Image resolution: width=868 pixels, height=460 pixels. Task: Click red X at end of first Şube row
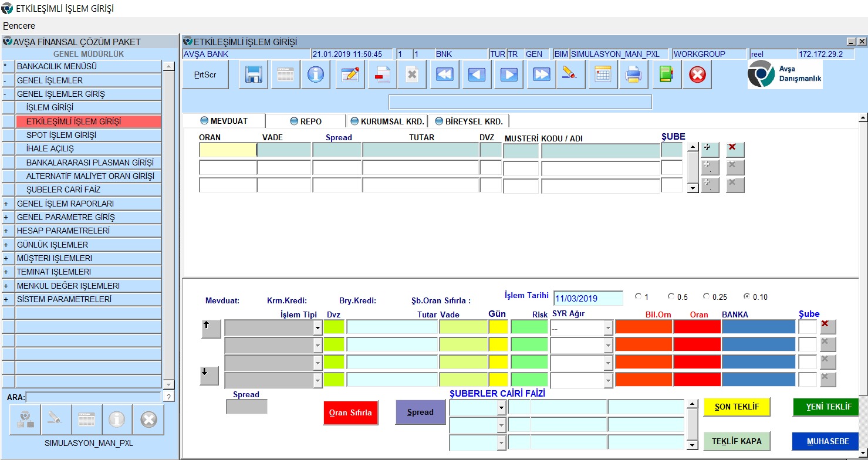point(828,327)
